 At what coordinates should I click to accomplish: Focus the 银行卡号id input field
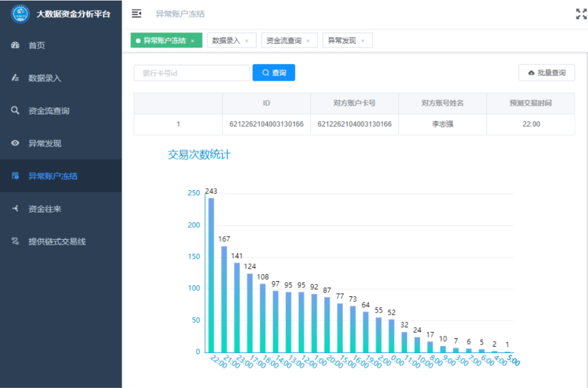tap(192, 73)
